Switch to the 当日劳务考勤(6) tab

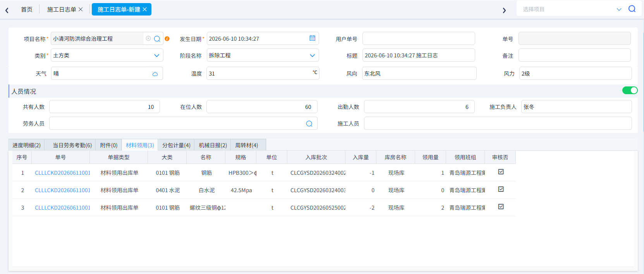click(x=72, y=145)
